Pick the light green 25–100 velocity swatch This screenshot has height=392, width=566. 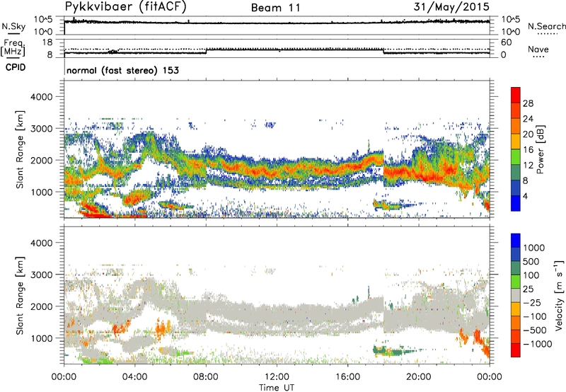coord(516,282)
